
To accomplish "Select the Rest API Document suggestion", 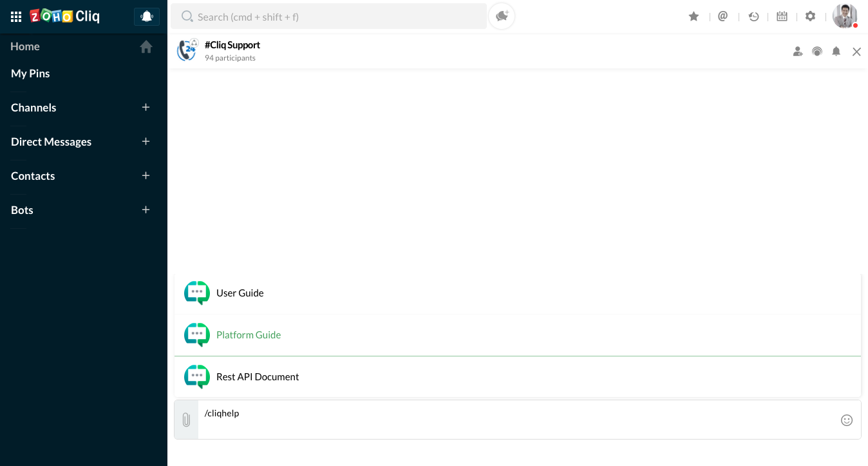I will pyautogui.click(x=258, y=377).
